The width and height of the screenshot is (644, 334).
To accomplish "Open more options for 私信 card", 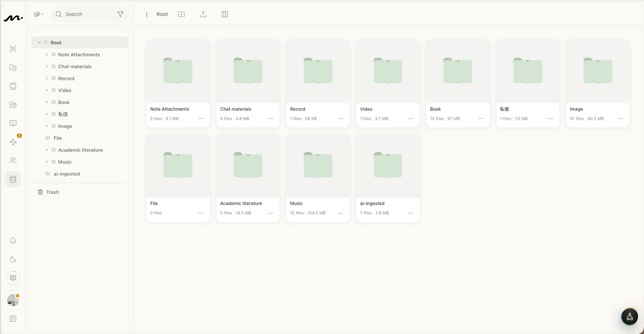I will [x=550, y=119].
